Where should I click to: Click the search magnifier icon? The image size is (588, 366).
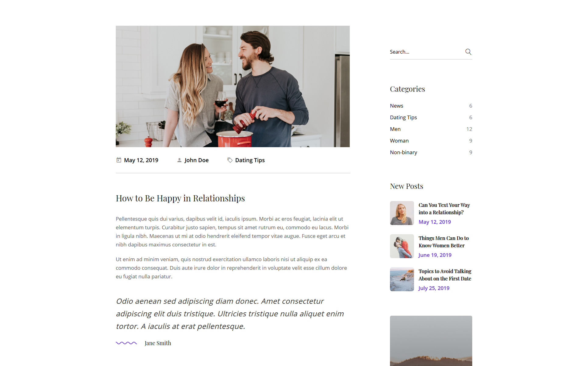pos(468,52)
